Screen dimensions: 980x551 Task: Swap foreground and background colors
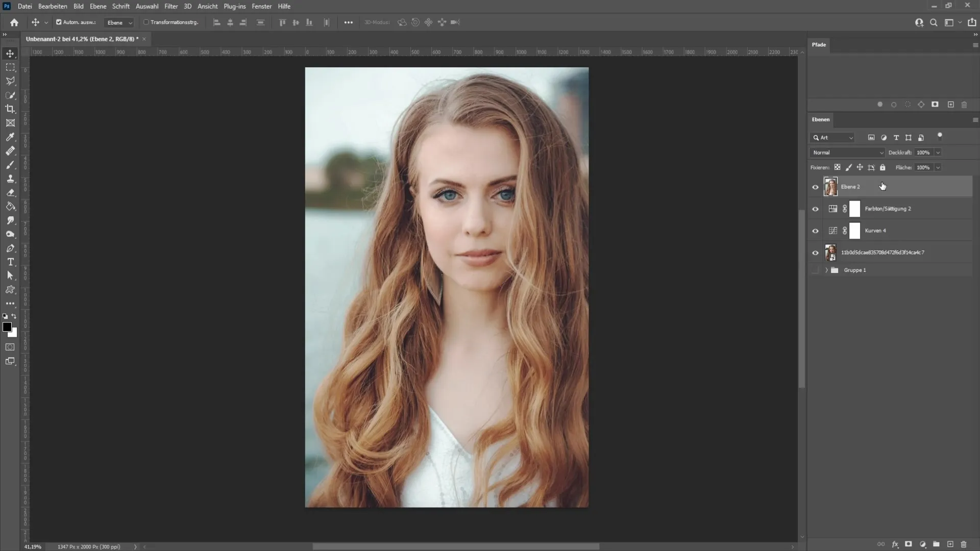(14, 316)
